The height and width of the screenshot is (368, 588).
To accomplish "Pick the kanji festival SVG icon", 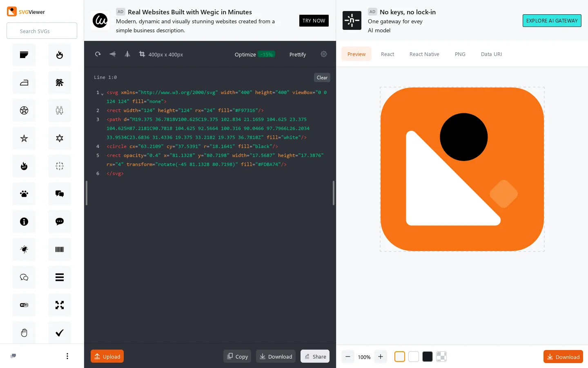I will coord(60,83).
